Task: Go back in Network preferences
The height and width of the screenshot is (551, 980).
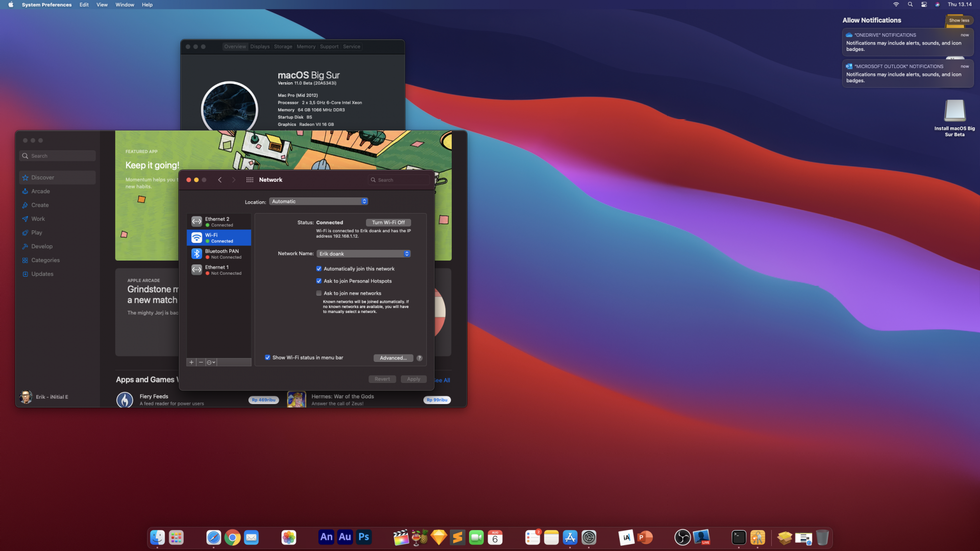Action: pyautogui.click(x=220, y=180)
